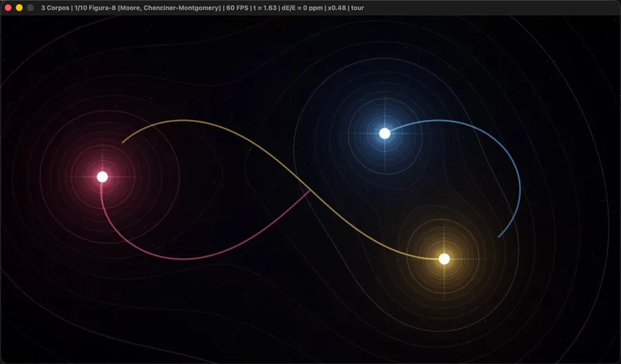Click the gray disabled zoom window button
Screen dimensions: 621x364
coord(30,8)
